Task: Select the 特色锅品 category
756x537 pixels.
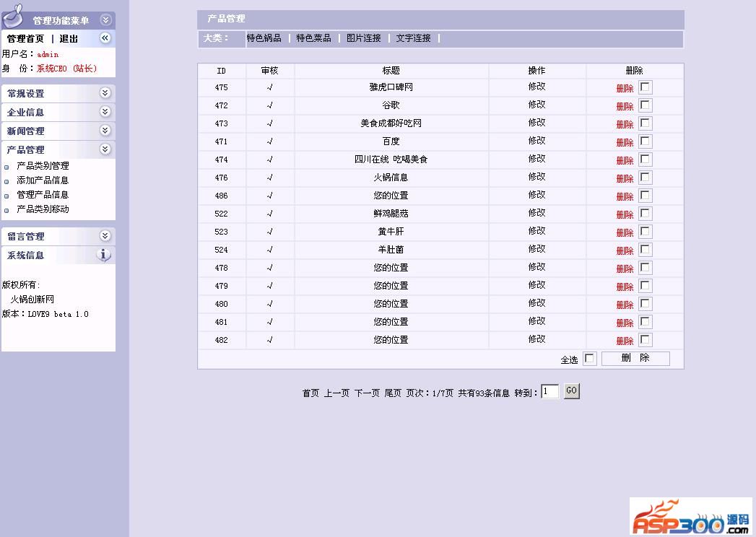Action: click(264, 38)
